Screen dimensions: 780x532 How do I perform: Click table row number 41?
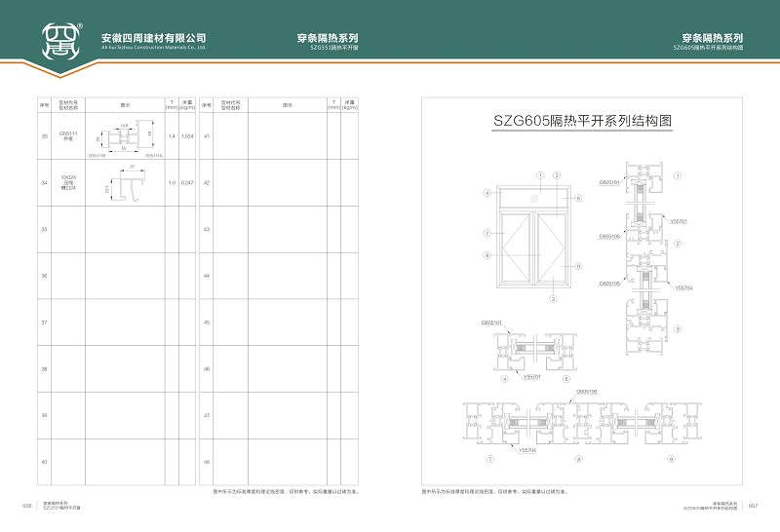(207, 136)
